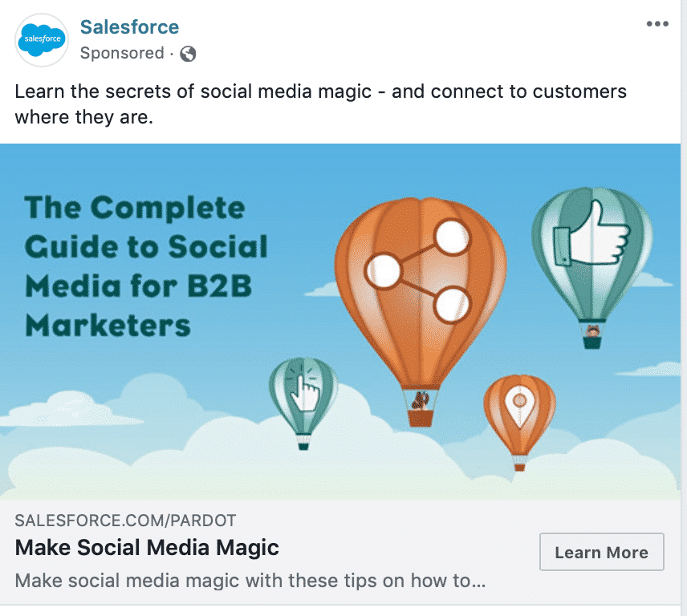Click the SALESFORCE.COM/PARDOT link text
The height and width of the screenshot is (616, 687).
click(125, 520)
